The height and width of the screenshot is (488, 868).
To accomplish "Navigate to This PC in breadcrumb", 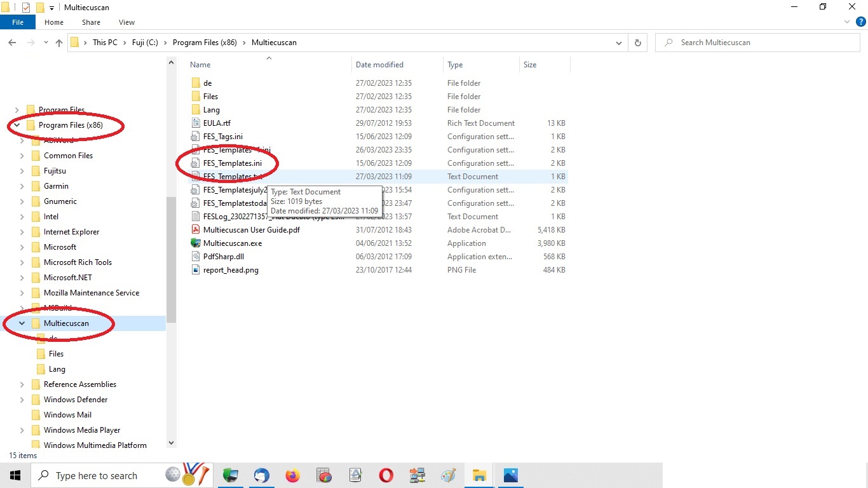I will [x=105, y=43].
